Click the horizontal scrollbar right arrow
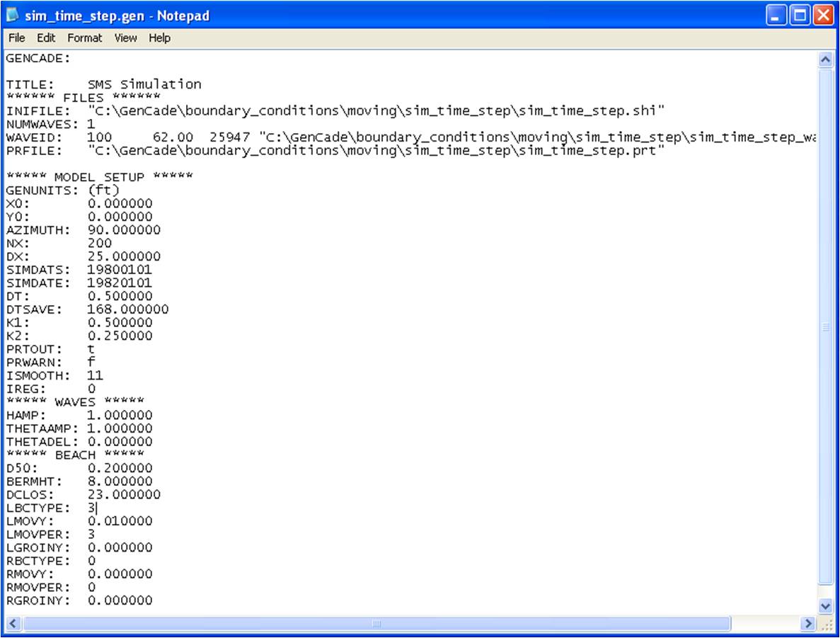 point(808,624)
